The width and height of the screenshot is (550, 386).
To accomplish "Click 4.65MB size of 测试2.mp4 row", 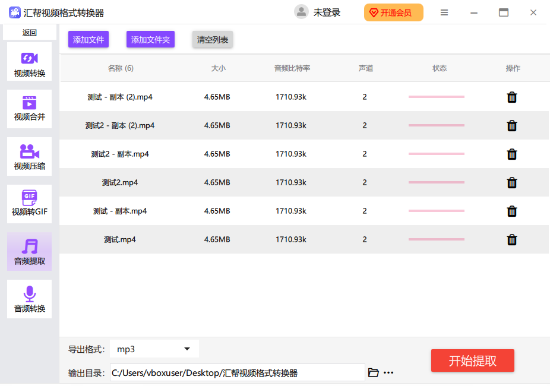I will (x=217, y=182).
